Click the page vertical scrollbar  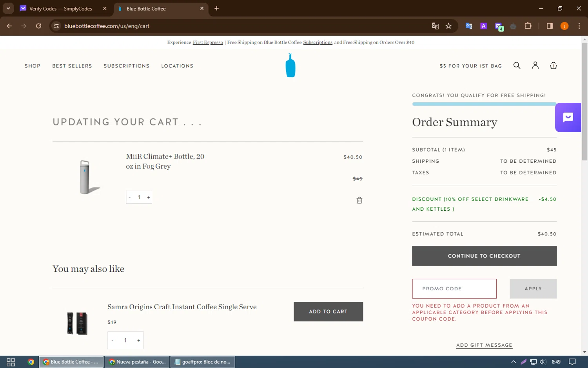584,101
